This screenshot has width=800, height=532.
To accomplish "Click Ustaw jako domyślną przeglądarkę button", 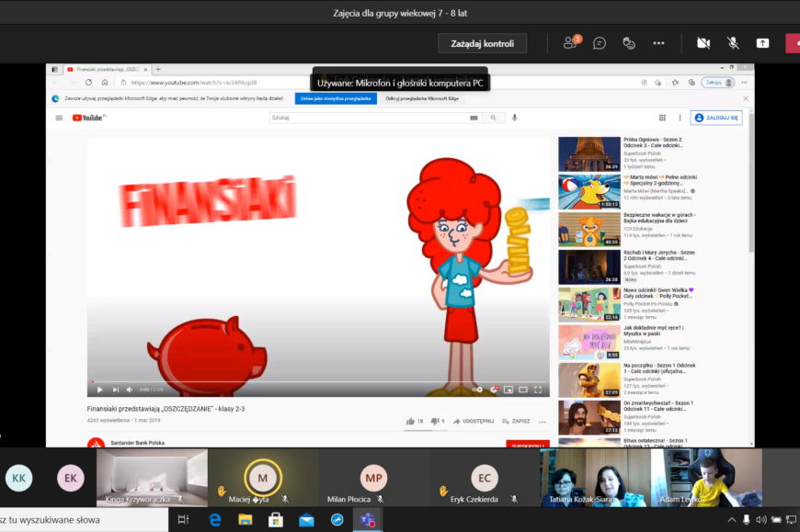I will pyautogui.click(x=336, y=99).
